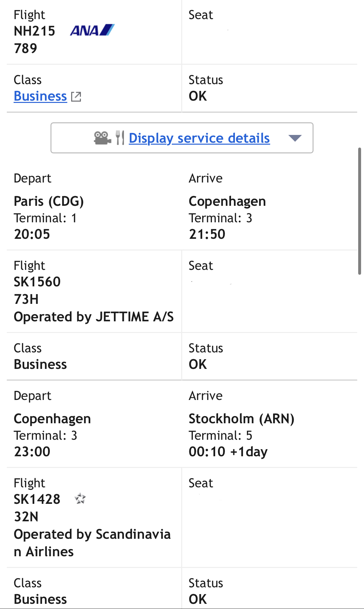Select flight number SK1428
The height and width of the screenshot is (609, 364).
coord(37,499)
